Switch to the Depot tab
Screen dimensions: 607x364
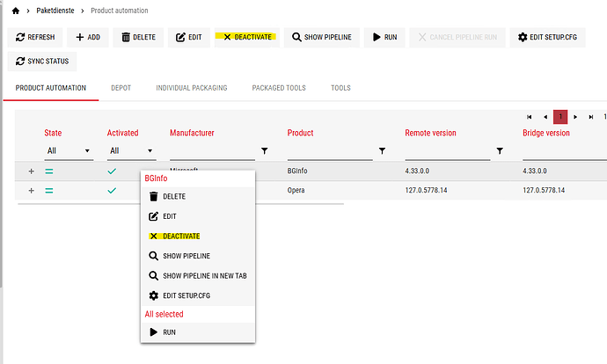[x=121, y=89]
